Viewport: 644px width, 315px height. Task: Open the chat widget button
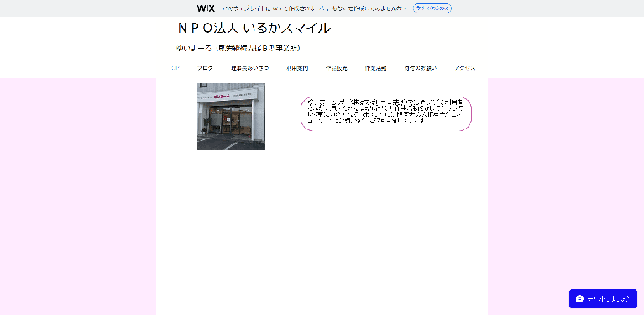click(603, 298)
